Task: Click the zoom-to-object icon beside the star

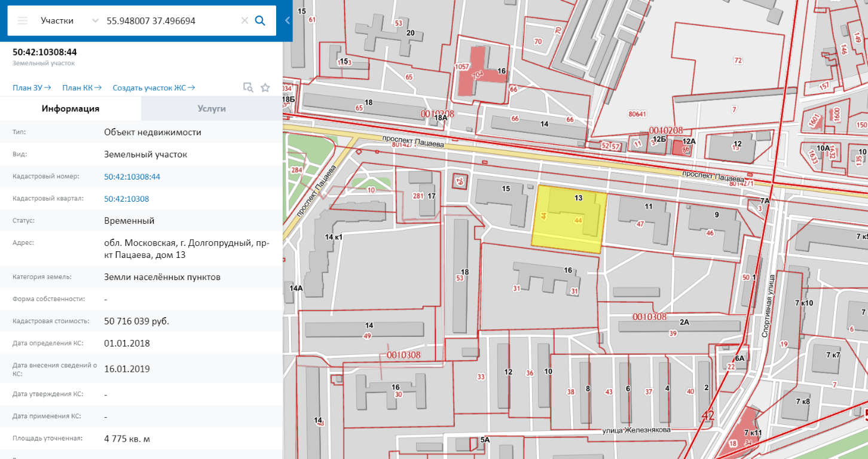Action: click(248, 88)
